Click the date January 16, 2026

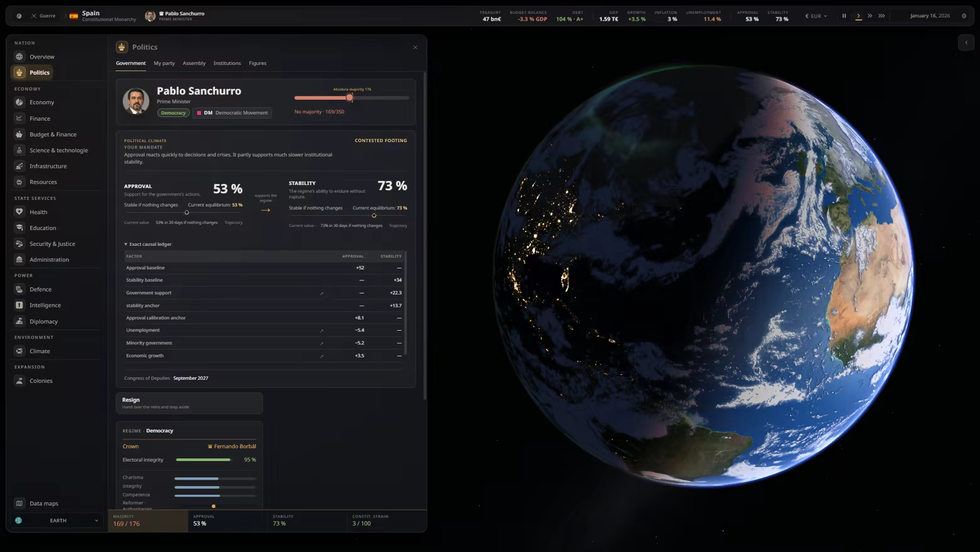tap(930, 16)
